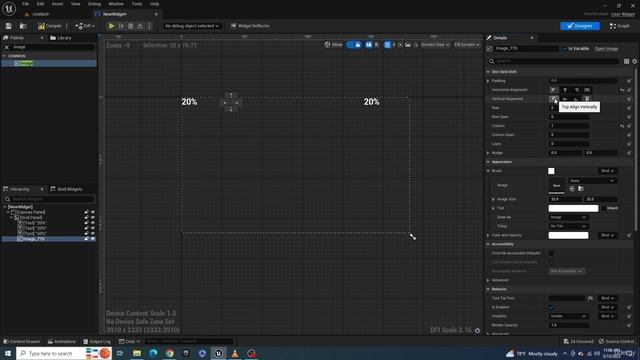Click the Stop simulation icon
640x360 pixels.
(131, 26)
